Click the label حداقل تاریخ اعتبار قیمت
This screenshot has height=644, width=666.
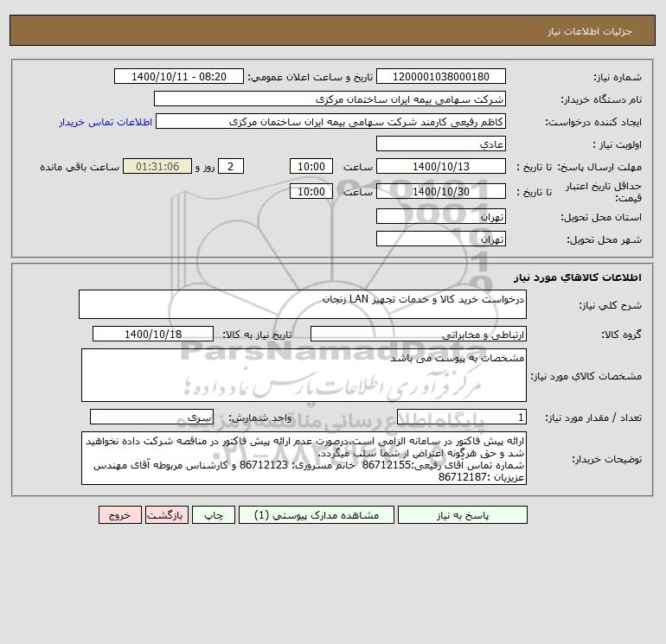(x=603, y=192)
